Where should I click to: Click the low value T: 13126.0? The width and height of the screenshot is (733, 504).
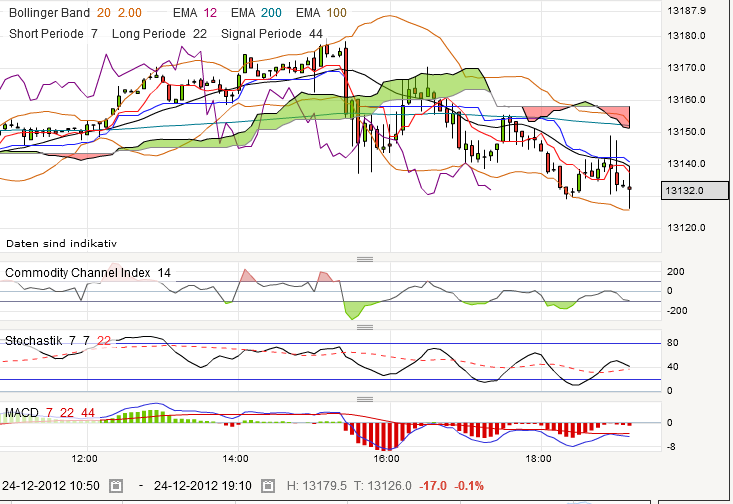tap(382, 486)
